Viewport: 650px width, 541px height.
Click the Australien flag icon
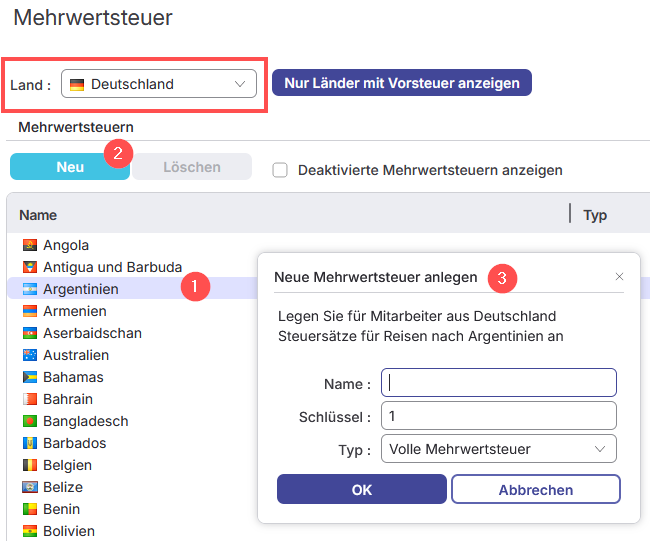pyautogui.click(x=29, y=355)
